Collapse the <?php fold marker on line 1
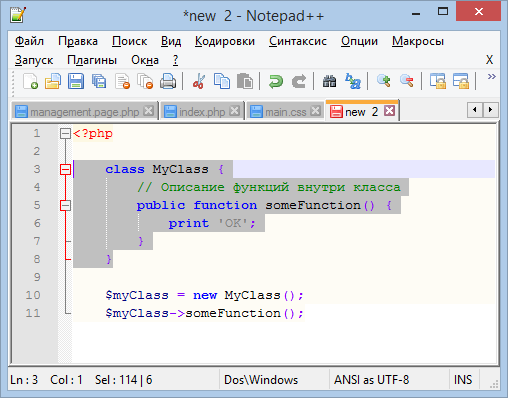The width and height of the screenshot is (508, 398). tap(65, 134)
